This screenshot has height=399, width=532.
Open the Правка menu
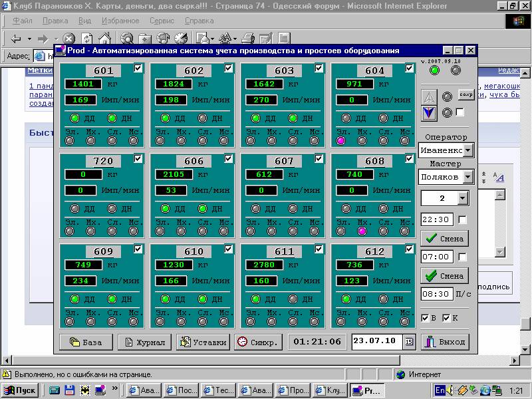pyautogui.click(x=55, y=21)
